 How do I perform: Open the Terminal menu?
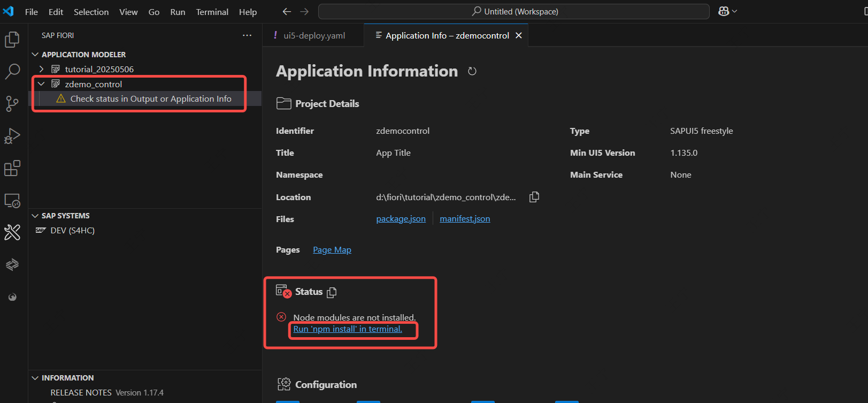click(x=212, y=12)
